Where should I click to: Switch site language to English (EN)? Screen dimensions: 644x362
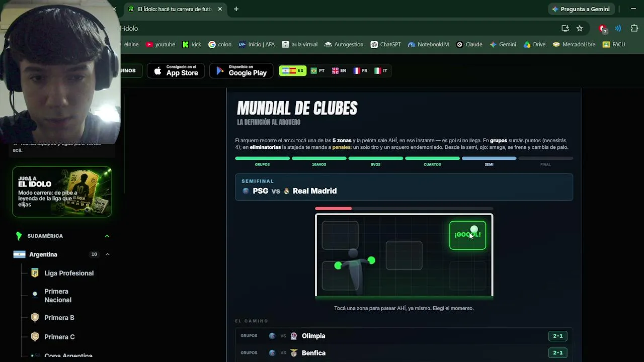(x=339, y=71)
